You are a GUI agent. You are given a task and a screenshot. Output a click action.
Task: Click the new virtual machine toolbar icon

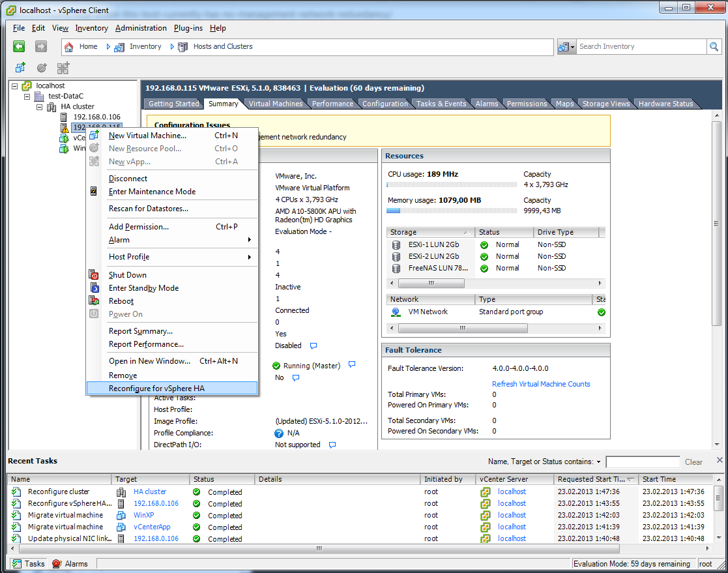[x=20, y=68]
